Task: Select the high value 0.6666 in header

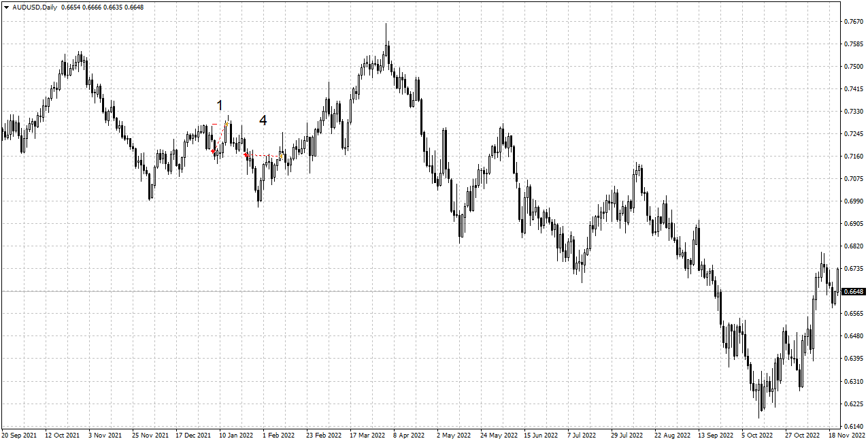Action: tap(91, 7)
